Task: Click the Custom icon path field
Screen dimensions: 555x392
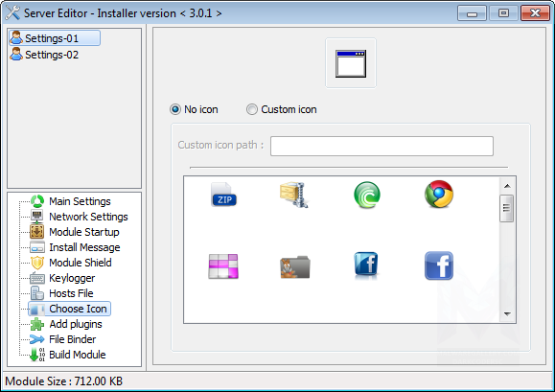Action: point(382,146)
